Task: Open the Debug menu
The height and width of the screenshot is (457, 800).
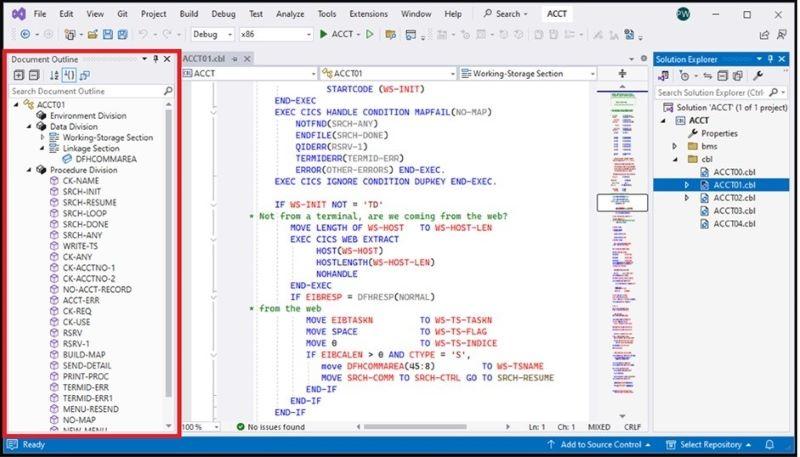Action: (x=223, y=14)
